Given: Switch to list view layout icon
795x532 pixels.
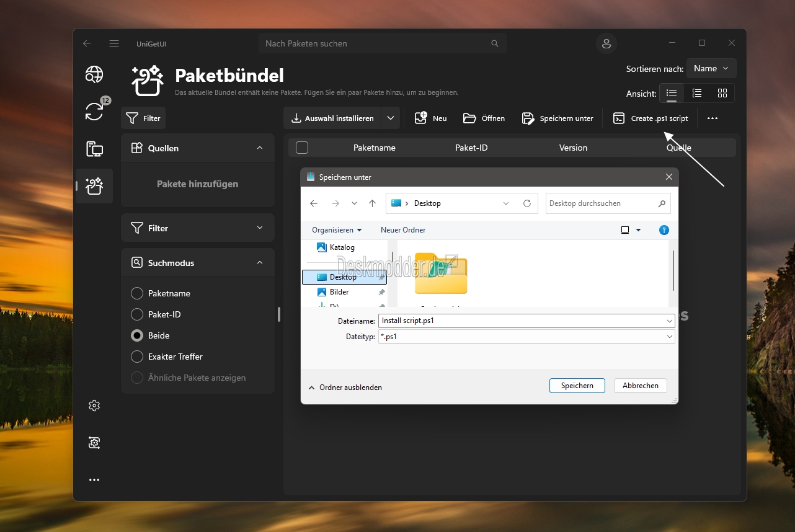Looking at the screenshot, I should 672,93.
